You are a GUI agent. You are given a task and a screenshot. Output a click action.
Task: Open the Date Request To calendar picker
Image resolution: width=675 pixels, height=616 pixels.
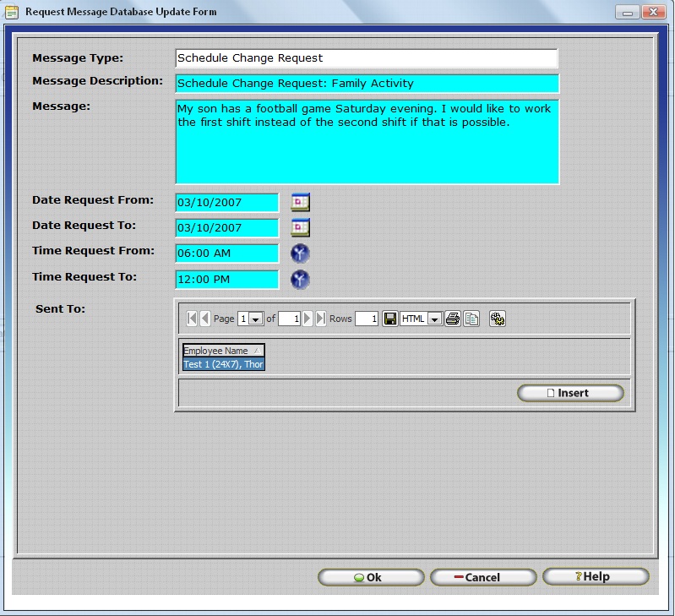(x=300, y=227)
